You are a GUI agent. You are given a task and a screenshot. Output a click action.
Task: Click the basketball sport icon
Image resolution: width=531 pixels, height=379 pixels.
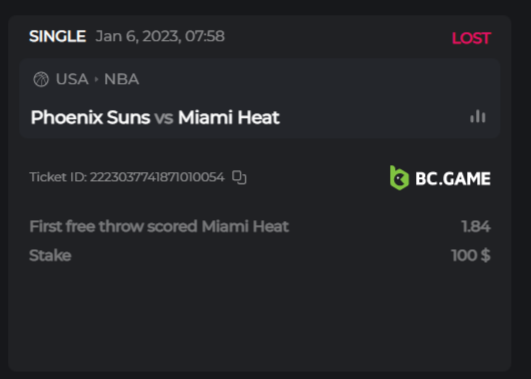pyautogui.click(x=41, y=79)
